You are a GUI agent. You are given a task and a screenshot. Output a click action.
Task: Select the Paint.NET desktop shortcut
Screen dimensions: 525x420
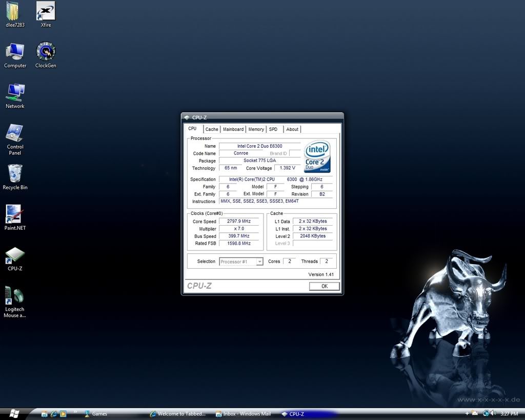(15, 218)
